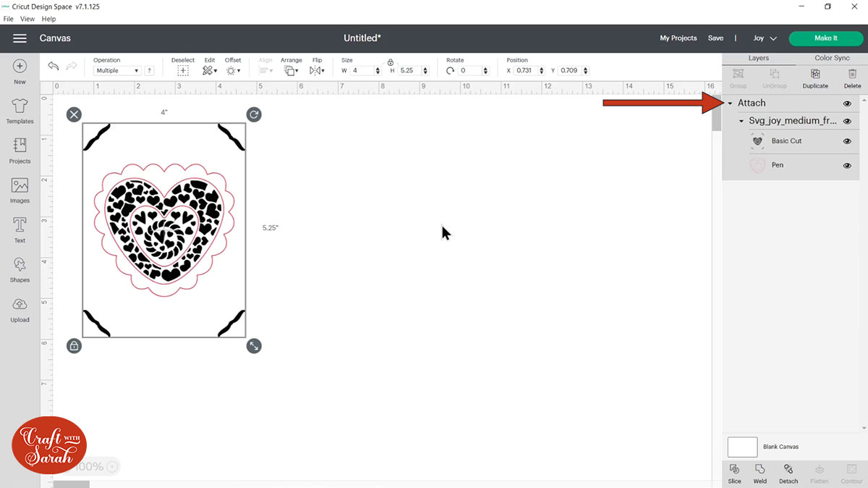Click the Rotate angle input field
The width and height of the screenshot is (868, 488).
point(469,71)
